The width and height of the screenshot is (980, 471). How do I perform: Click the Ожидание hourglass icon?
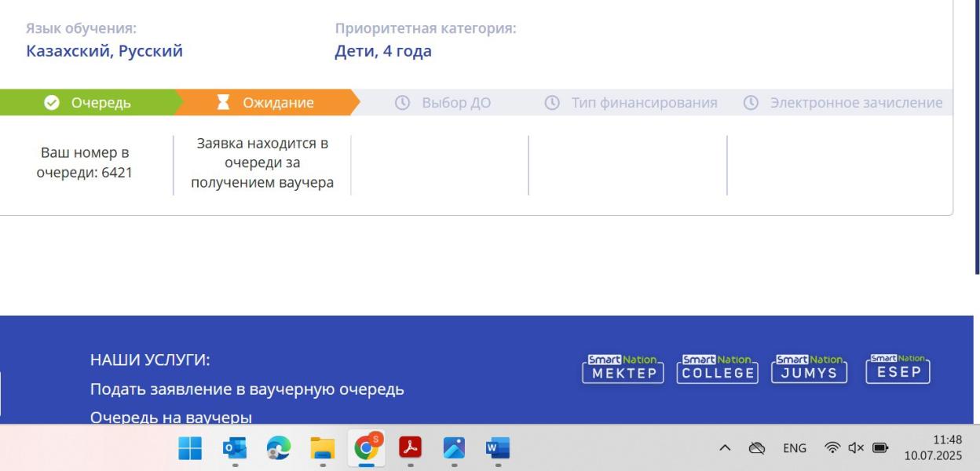[224, 103]
